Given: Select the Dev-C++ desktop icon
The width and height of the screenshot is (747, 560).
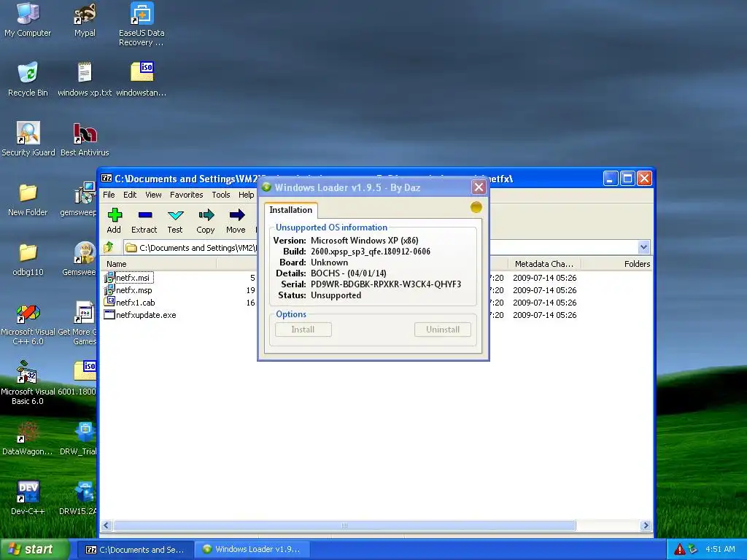Looking at the screenshot, I should [28, 498].
